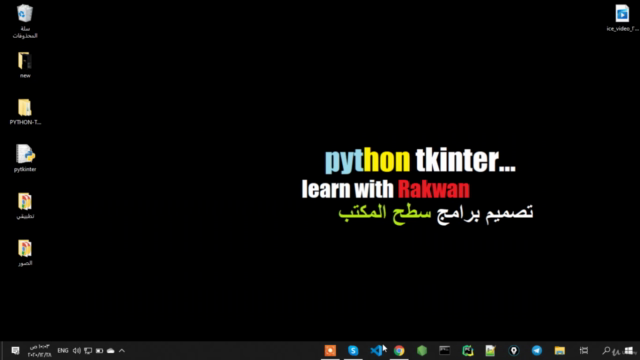This screenshot has width=640, height=360.
Task: Select the الصور archive icon
Action: [x=25, y=253]
